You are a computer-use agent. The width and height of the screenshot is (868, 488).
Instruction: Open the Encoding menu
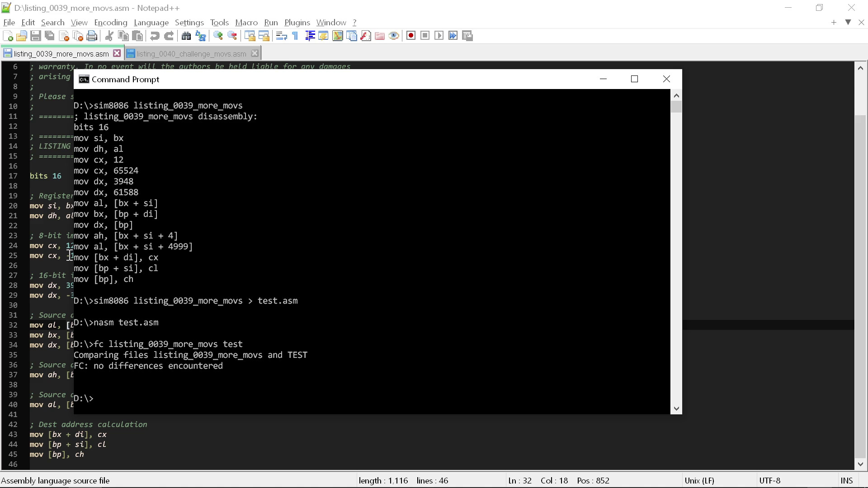pos(110,23)
